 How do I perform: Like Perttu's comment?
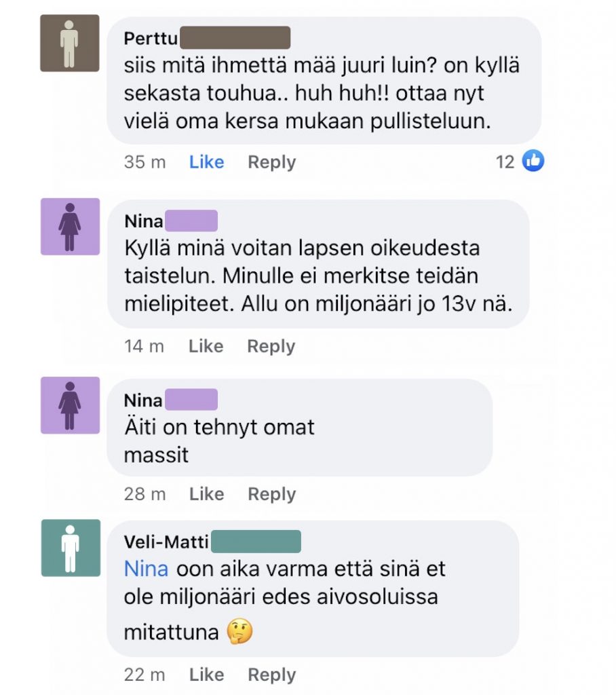pyautogui.click(x=206, y=162)
